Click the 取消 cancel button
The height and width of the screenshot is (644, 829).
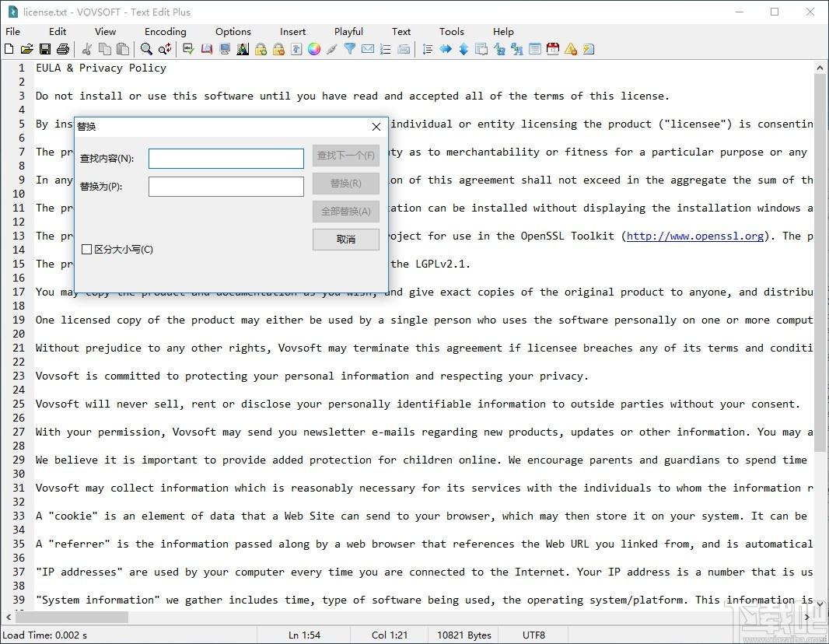(346, 240)
